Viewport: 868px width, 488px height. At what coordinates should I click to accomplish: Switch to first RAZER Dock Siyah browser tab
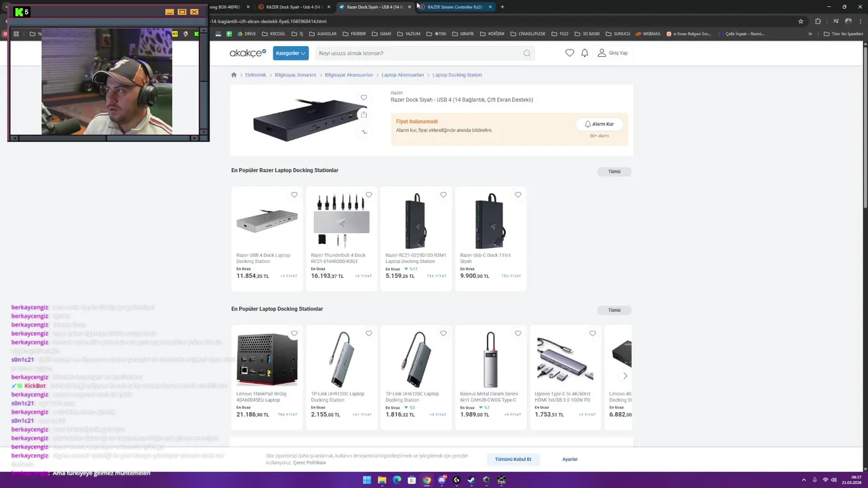click(295, 7)
